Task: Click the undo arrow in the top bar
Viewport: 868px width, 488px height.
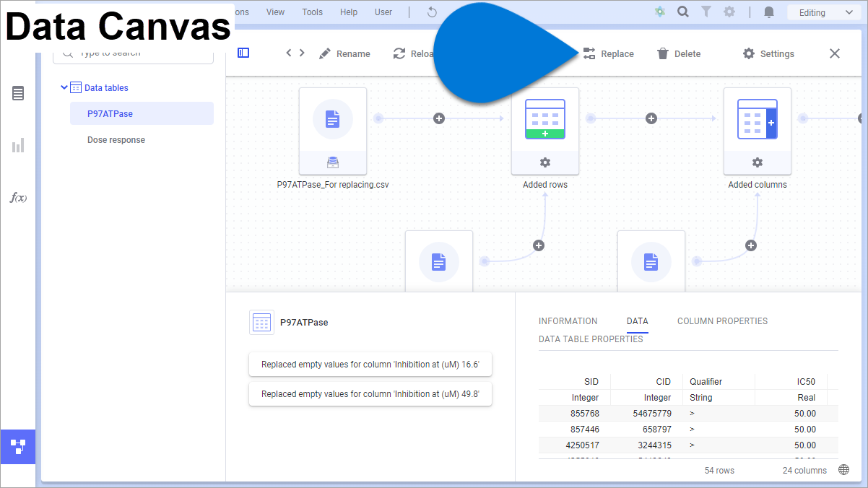Action: [433, 12]
